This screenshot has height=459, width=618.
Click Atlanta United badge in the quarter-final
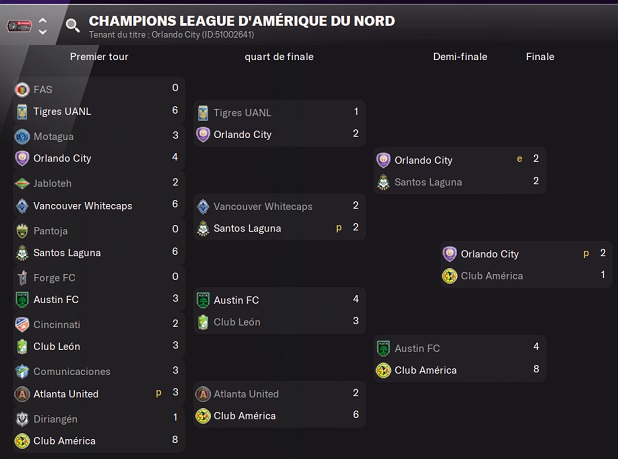[x=203, y=394]
